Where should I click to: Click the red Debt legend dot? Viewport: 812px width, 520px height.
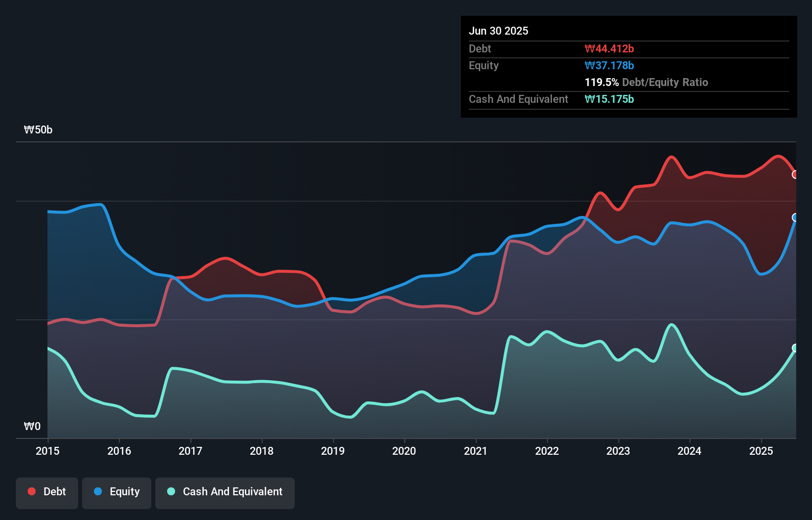(31, 491)
